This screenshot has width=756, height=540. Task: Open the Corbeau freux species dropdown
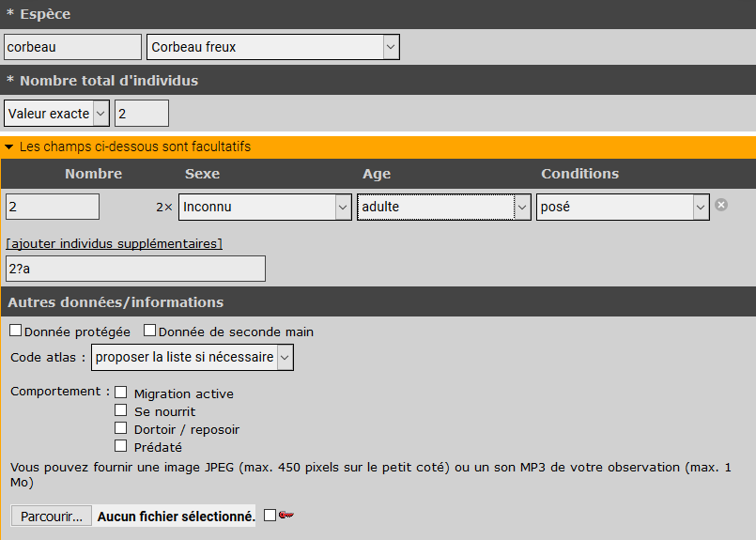[x=272, y=47]
